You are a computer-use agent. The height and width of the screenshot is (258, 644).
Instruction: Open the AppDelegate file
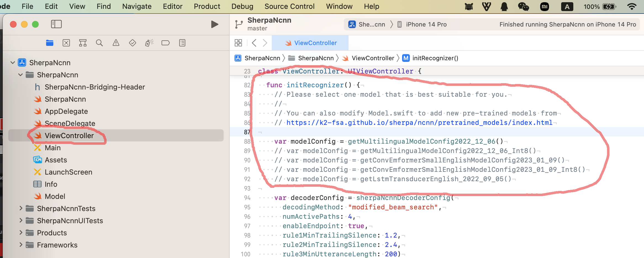click(66, 111)
